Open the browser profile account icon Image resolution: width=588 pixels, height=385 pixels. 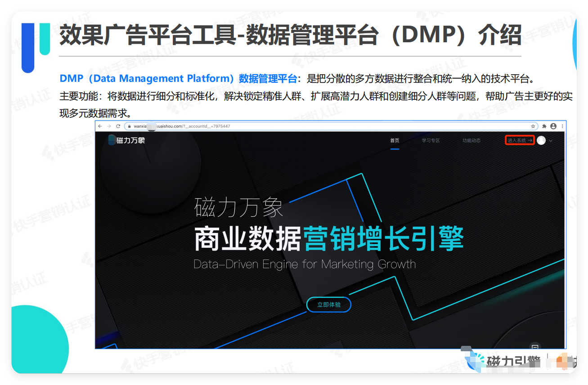tap(553, 126)
